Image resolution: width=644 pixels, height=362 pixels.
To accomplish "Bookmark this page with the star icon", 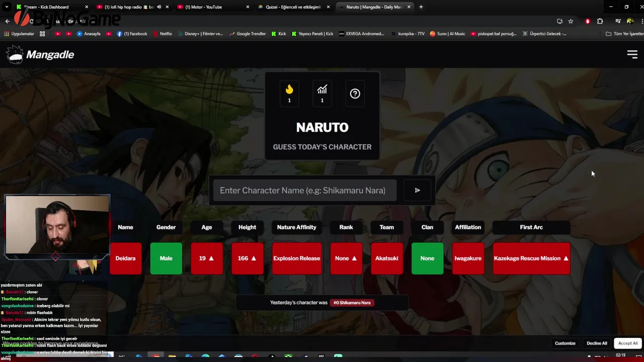I will pos(571,21).
